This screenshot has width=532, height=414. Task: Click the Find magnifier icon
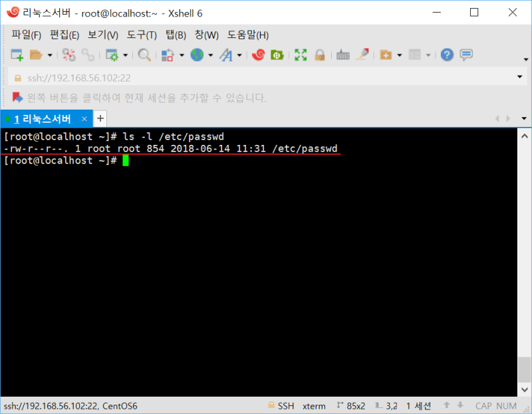[144, 55]
